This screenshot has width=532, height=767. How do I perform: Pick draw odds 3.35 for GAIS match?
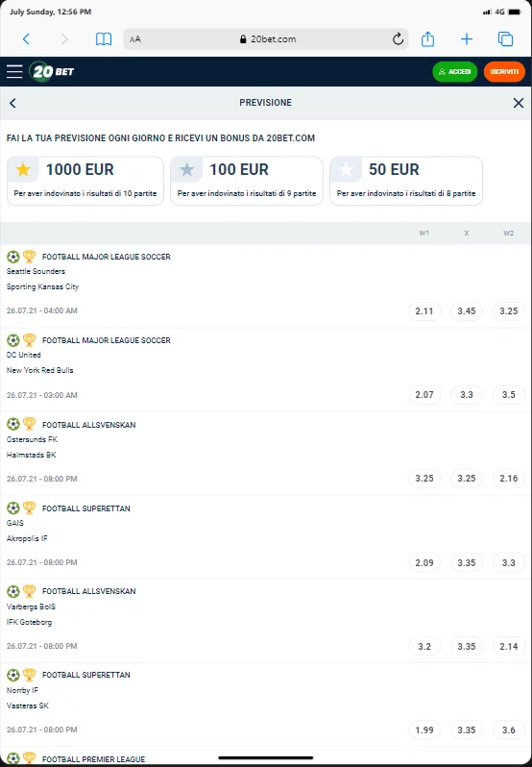pos(467,562)
